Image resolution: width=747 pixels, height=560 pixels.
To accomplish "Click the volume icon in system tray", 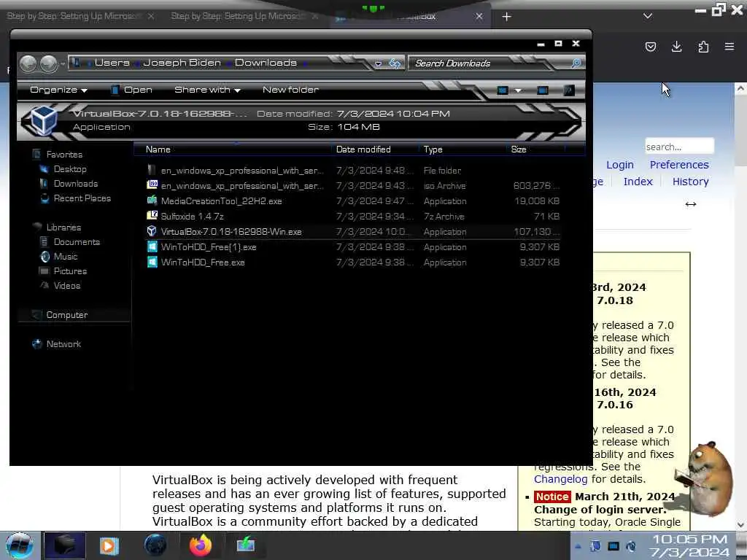I will click(x=631, y=546).
